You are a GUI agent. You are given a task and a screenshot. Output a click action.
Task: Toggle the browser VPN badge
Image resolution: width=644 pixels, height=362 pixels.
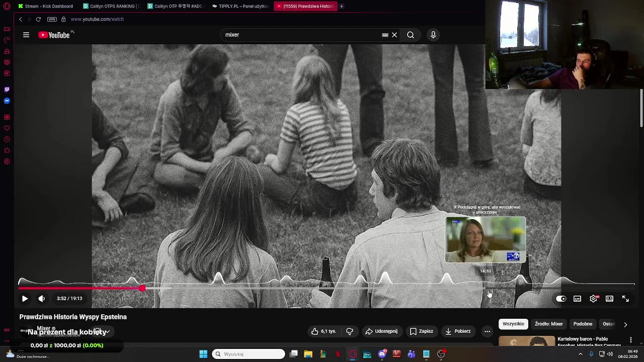[x=52, y=19]
